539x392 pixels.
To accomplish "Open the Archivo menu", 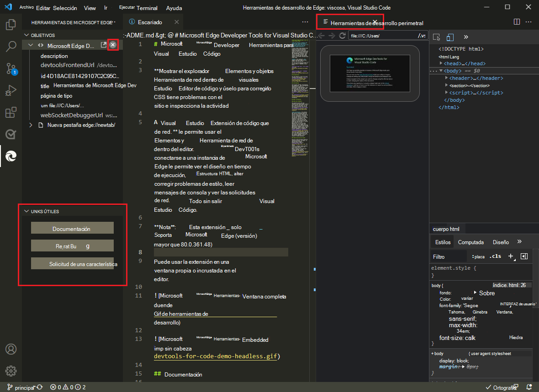I will (x=26, y=7).
